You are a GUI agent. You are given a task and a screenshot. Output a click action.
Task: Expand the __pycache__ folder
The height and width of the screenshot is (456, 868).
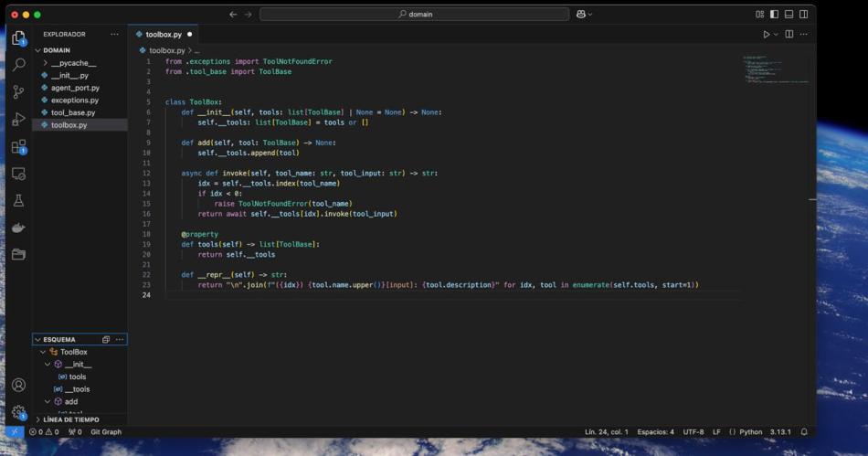(73, 63)
